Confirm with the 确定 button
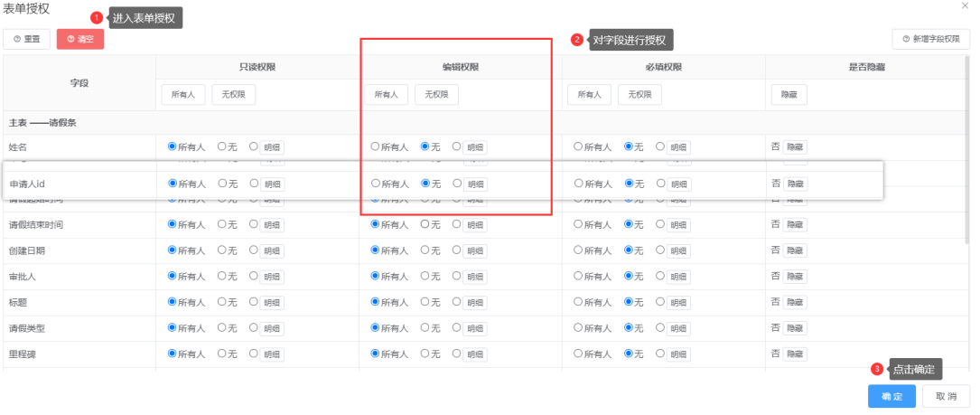Viewport: 980px width, 415px height. click(x=891, y=396)
